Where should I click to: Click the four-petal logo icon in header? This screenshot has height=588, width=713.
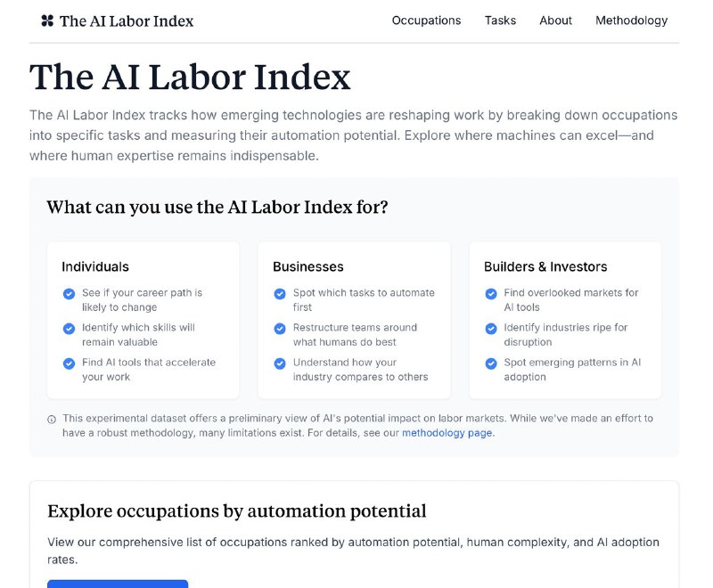tap(47, 20)
